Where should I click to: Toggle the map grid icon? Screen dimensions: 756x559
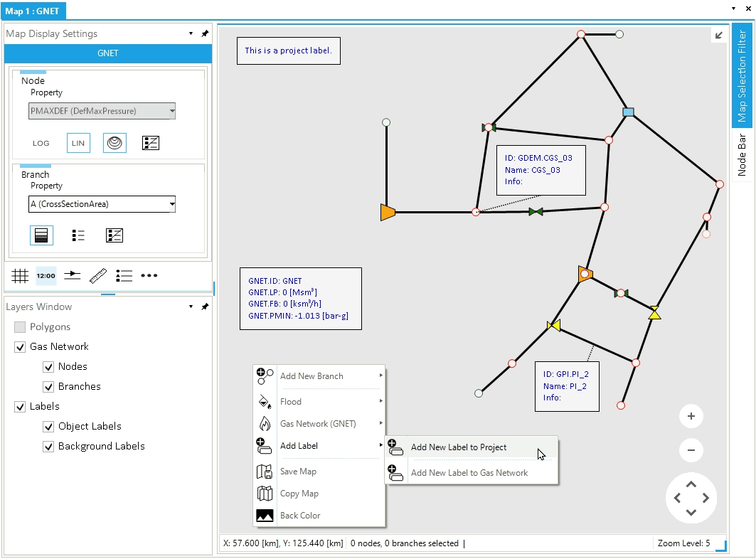coord(20,276)
